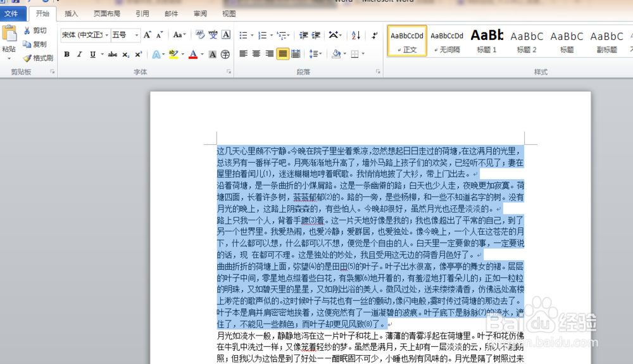Click the Paste (粘贴) clipboard icon

coord(9,34)
